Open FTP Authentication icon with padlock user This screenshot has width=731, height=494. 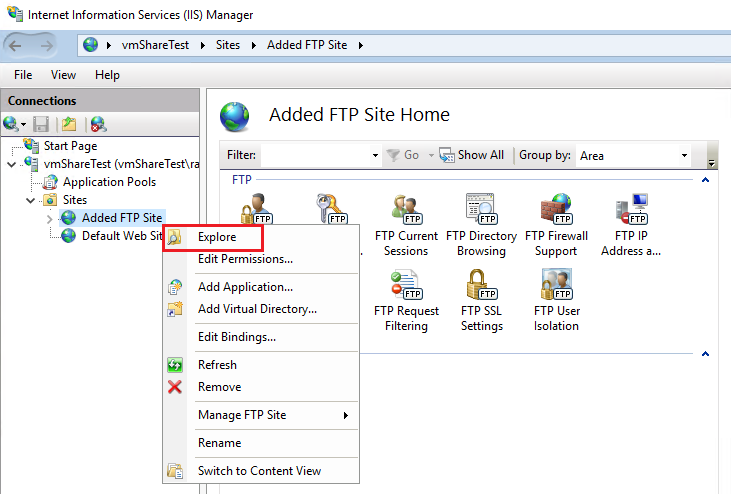point(256,209)
